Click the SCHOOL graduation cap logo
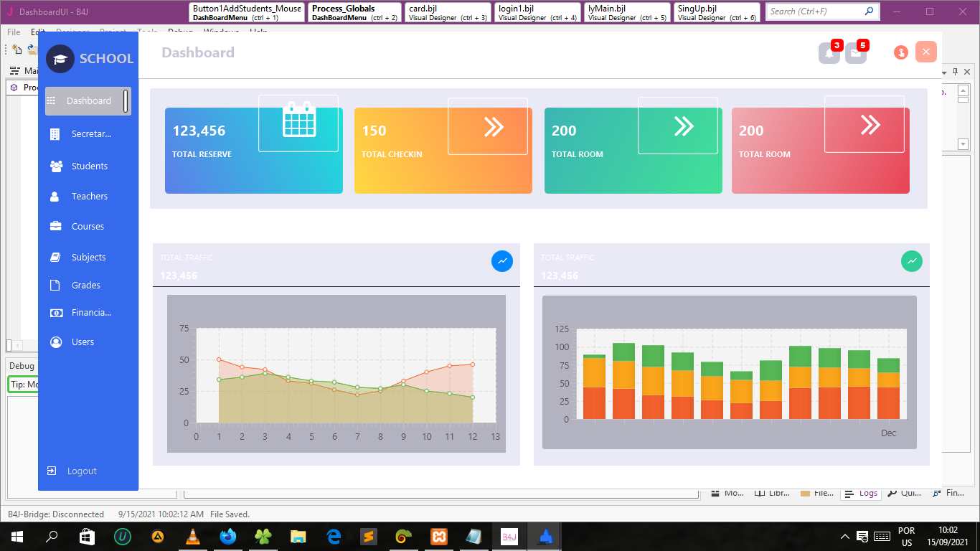The height and width of the screenshot is (551, 980). click(60, 59)
